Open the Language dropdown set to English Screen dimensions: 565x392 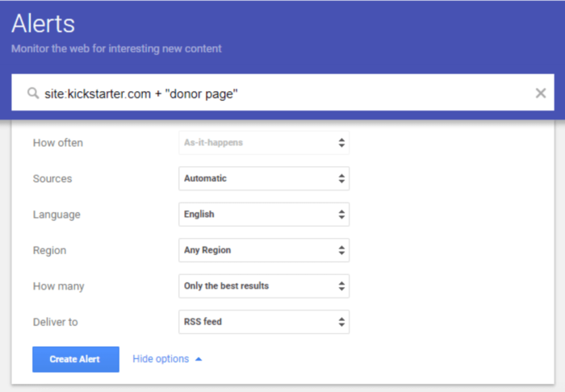click(x=264, y=215)
